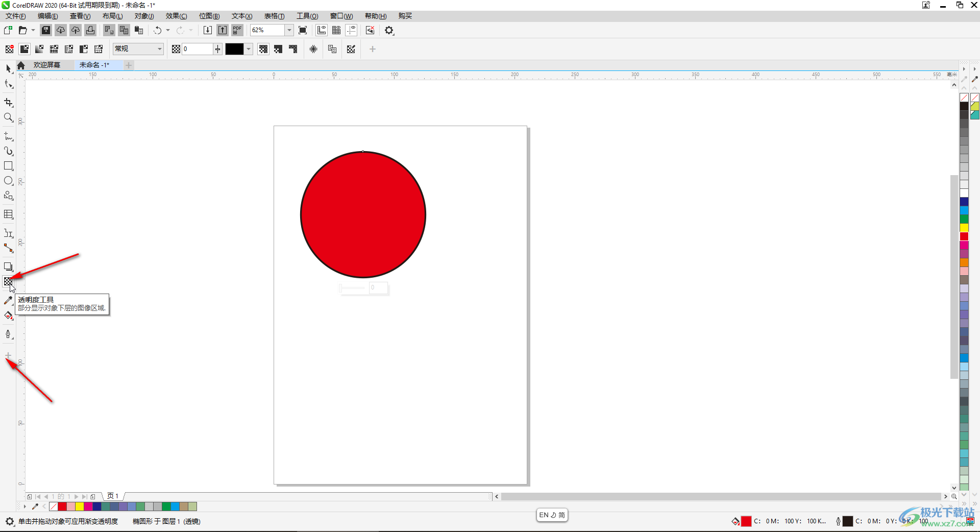
Task: Select the Transparency tool
Action: click(8, 281)
